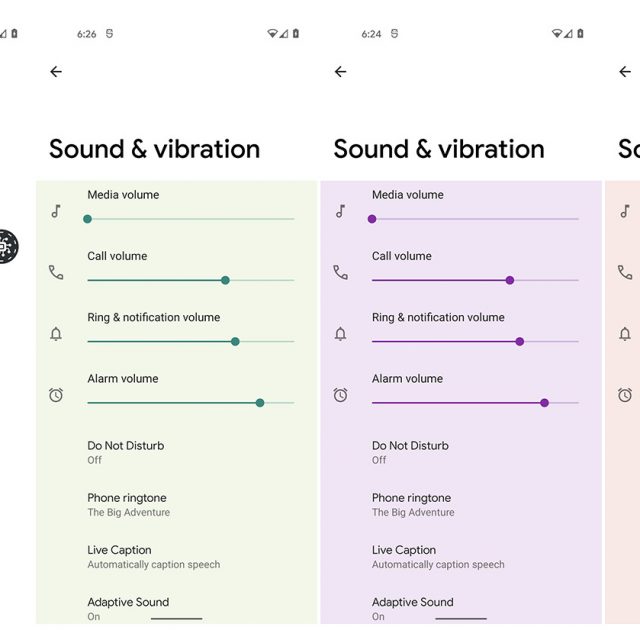Open Phone ringtone on green screen

[x=128, y=504]
